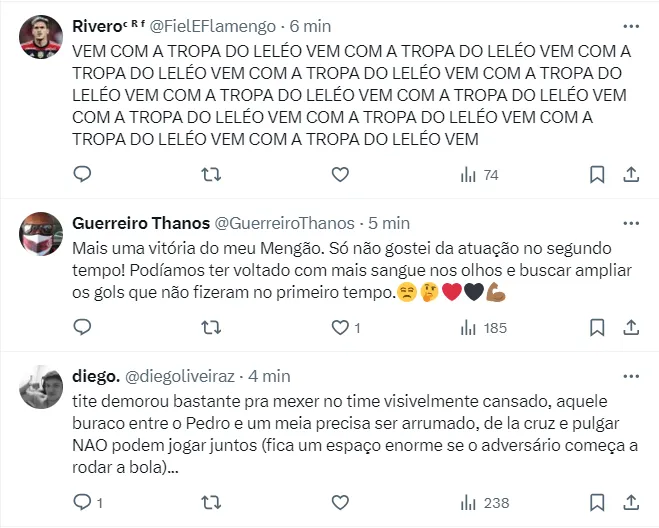The width and height of the screenshot is (659, 528).
Task: Bookmark the diego. tweet
Action: (597, 501)
